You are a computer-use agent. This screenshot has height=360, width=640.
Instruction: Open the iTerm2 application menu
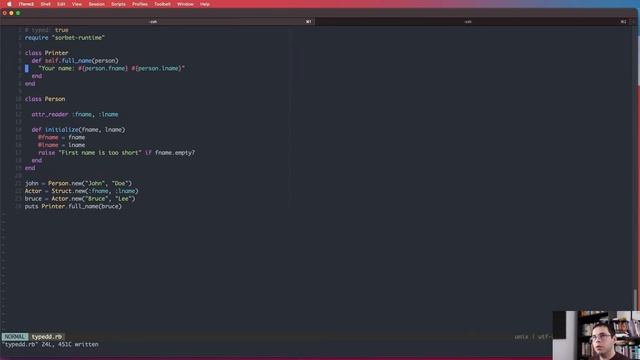coord(26,4)
